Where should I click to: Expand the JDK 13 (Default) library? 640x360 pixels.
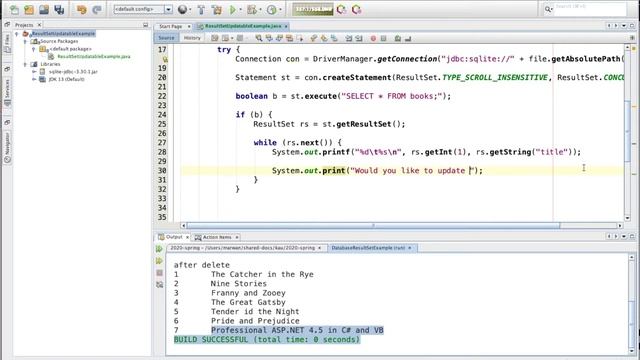(34, 79)
